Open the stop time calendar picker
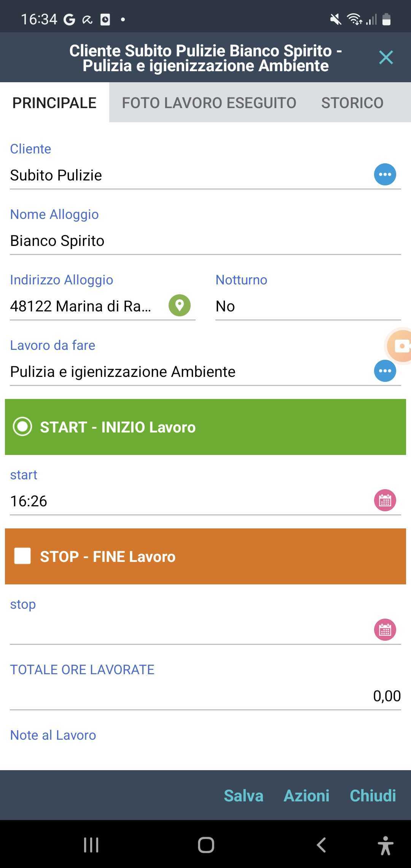 click(385, 630)
